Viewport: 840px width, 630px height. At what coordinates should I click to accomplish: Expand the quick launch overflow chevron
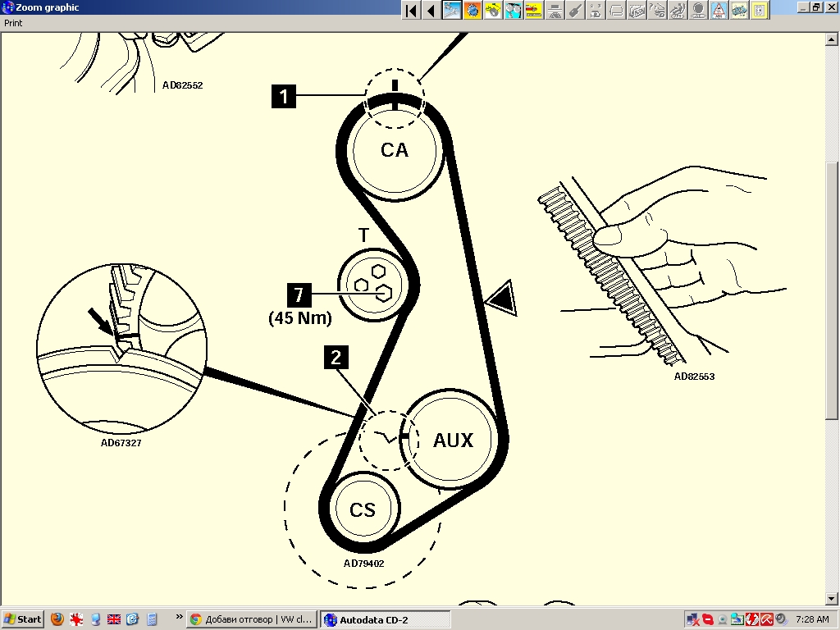(179, 617)
